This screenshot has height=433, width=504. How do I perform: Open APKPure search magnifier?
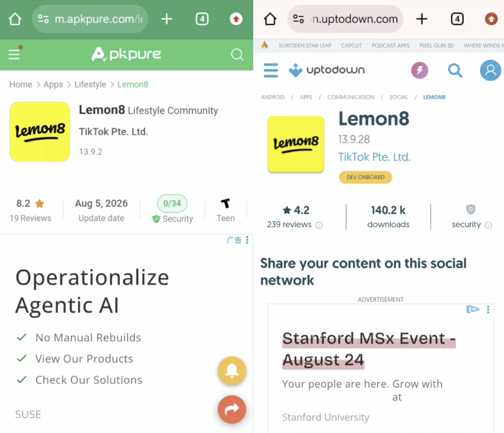point(237,54)
